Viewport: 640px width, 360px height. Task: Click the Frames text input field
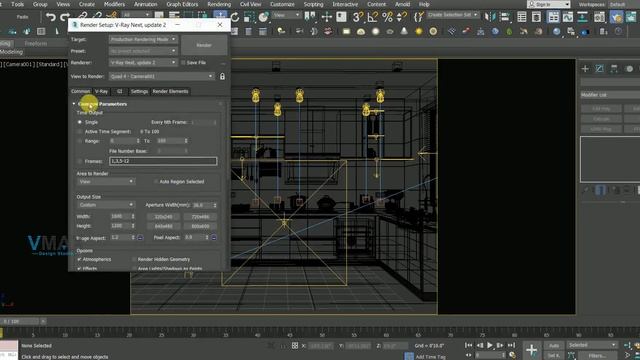coord(163,161)
